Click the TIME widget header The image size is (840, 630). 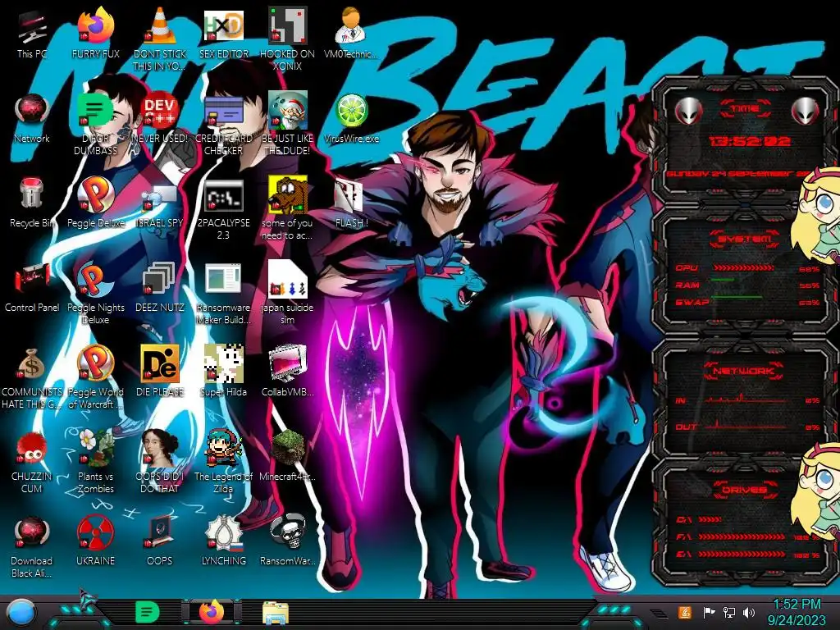745,108
